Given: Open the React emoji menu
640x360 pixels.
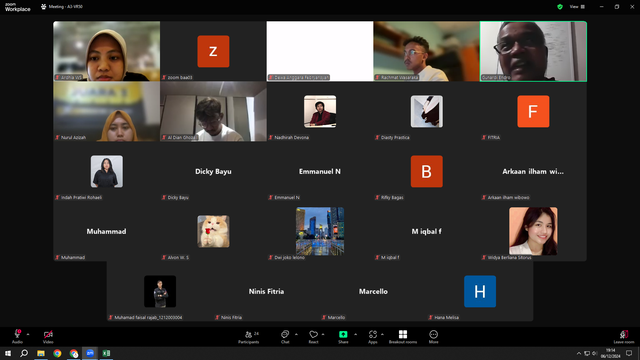Looking at the screenshot, I should (x=313, y=337).
